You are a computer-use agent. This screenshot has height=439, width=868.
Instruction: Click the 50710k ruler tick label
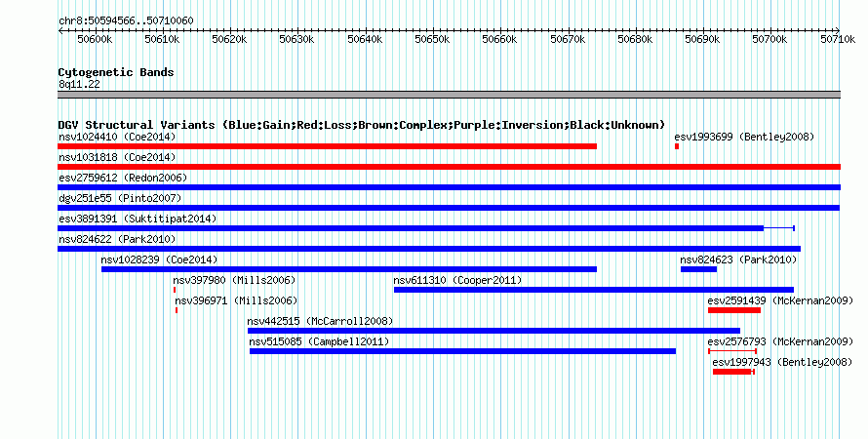838,39
